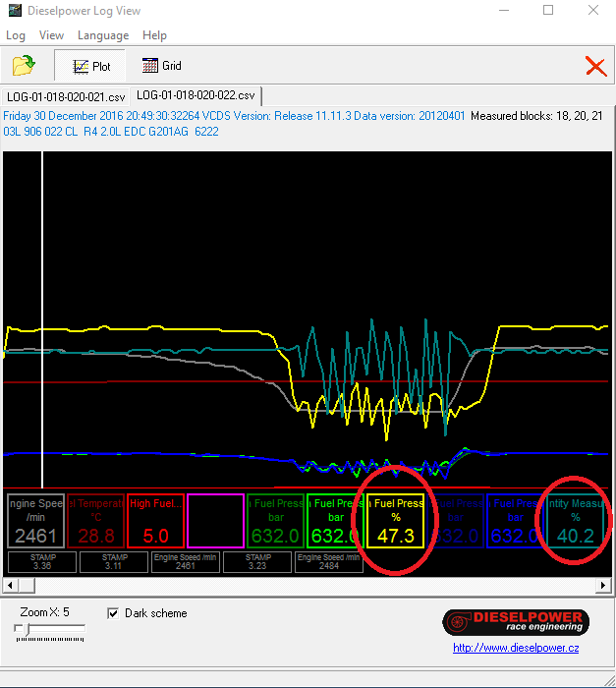Select the red High Fuel 5.0 channel box
This screenshot has height=688, width=616.
[155, 521]
